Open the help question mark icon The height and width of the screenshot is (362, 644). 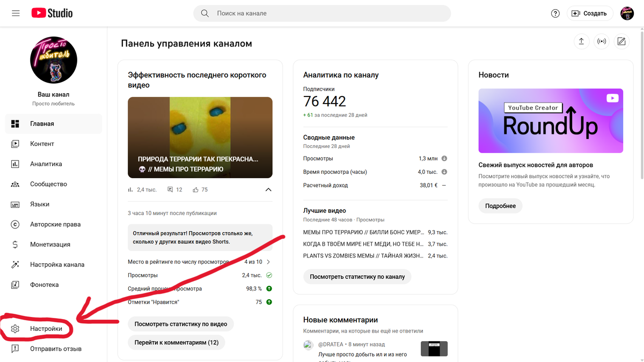(x=555, y=13)
